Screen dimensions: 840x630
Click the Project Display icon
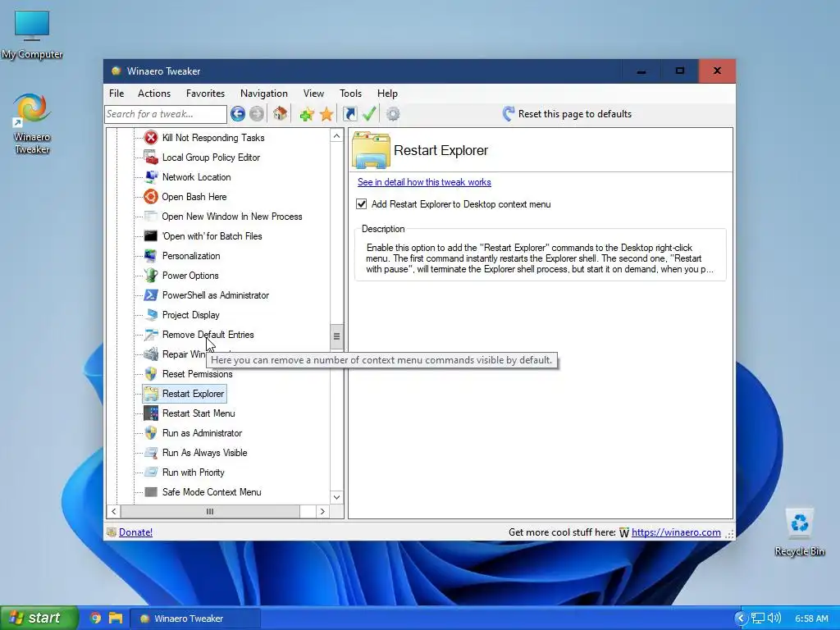(151, 315)
